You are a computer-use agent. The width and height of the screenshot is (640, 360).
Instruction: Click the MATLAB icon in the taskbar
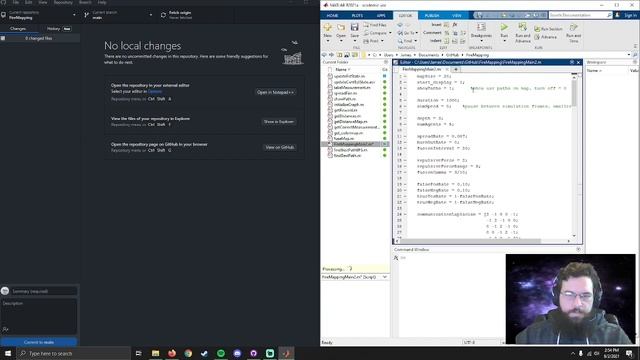pyautogui.click(x=286, y=353)
